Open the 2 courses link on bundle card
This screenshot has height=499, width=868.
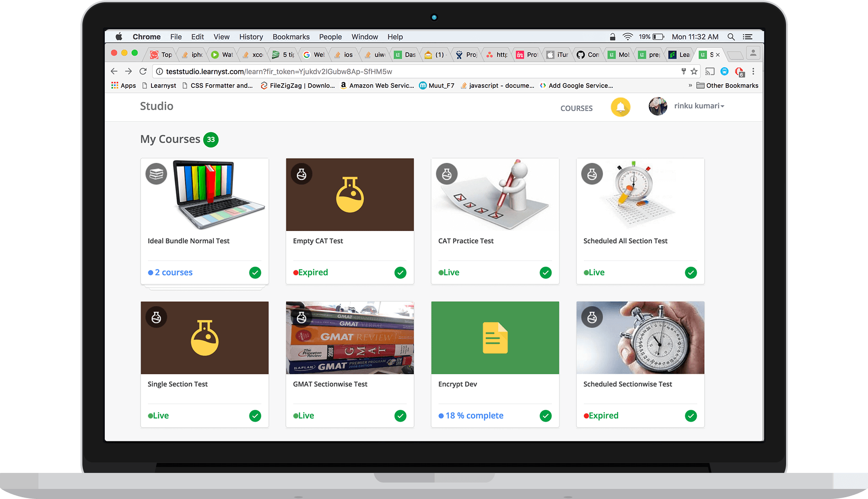173,273
